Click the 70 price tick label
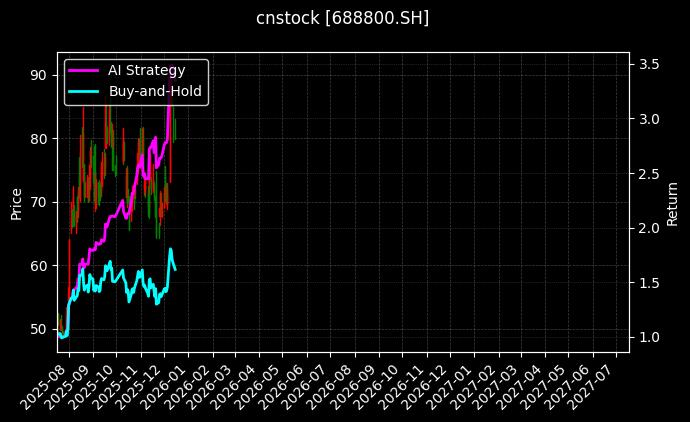This screenshot has width=690, height=422. [x=39, y=202]
